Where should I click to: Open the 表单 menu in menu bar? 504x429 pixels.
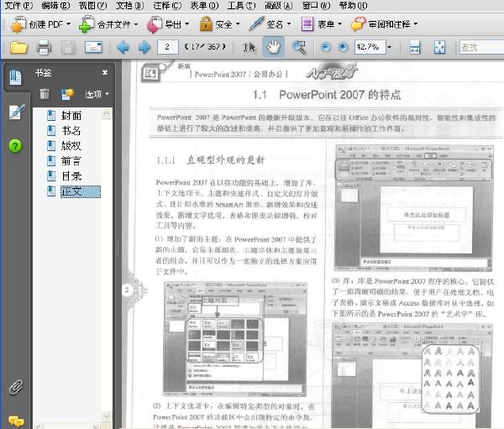[204, 6]
